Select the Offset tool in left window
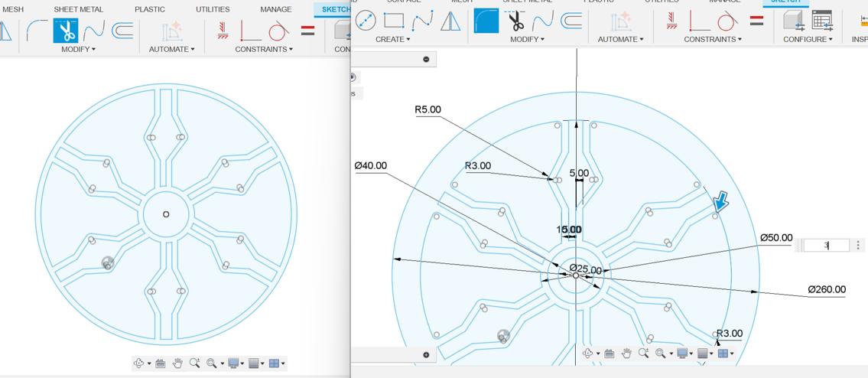 coord(122,31)
